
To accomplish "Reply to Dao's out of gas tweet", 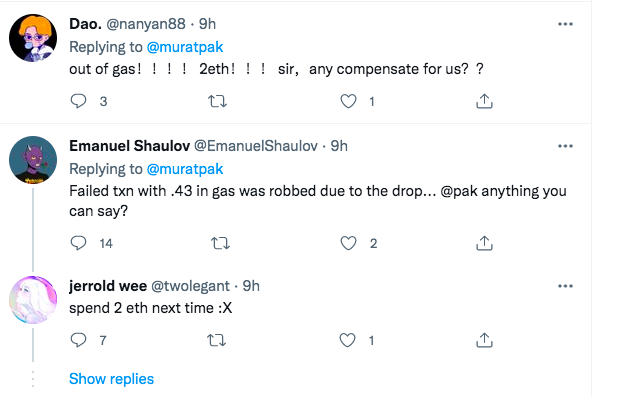I will (x=78, y=101).
